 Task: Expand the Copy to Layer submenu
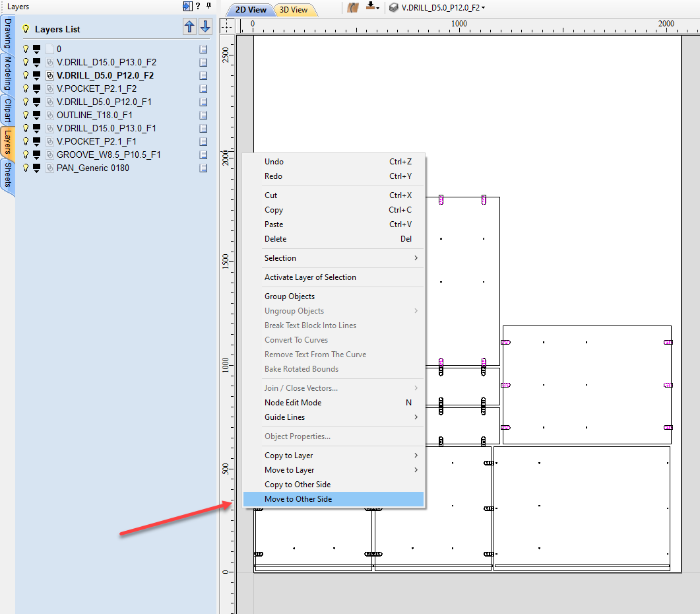[x=333, y=456]
